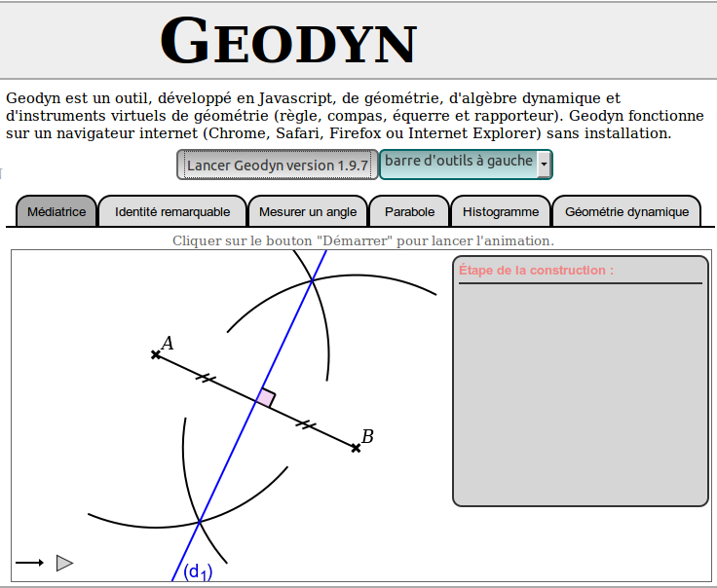
Task: Click the upper intersection of the compass arcs
Action: [x=312, y=281]
